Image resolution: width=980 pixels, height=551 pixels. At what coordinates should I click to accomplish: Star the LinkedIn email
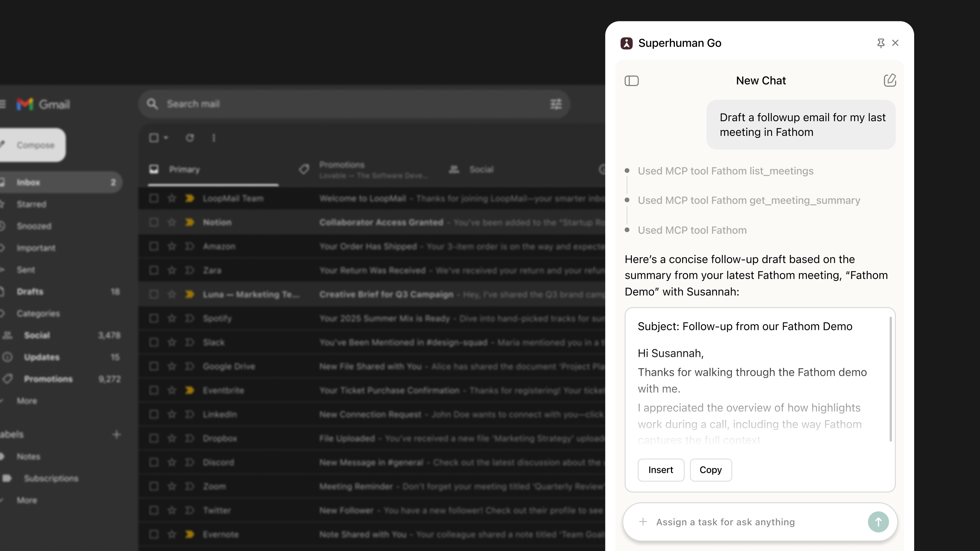pyautogui.click(x=172, y=414)
